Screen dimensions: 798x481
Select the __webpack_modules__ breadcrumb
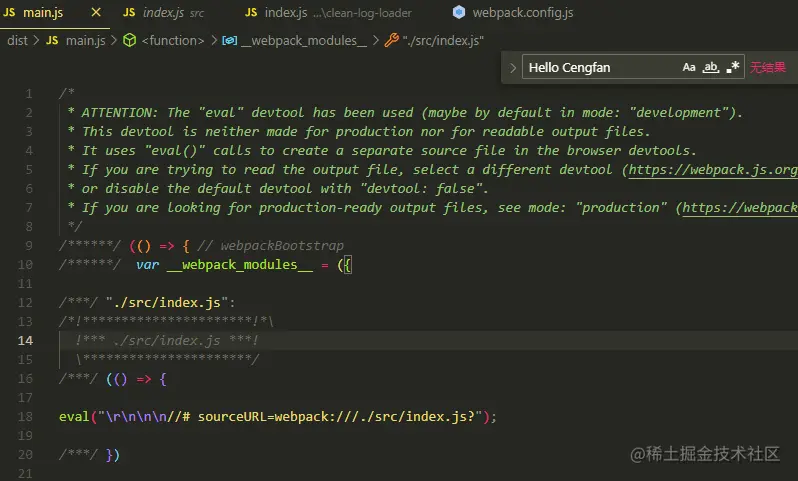point(304,41)
